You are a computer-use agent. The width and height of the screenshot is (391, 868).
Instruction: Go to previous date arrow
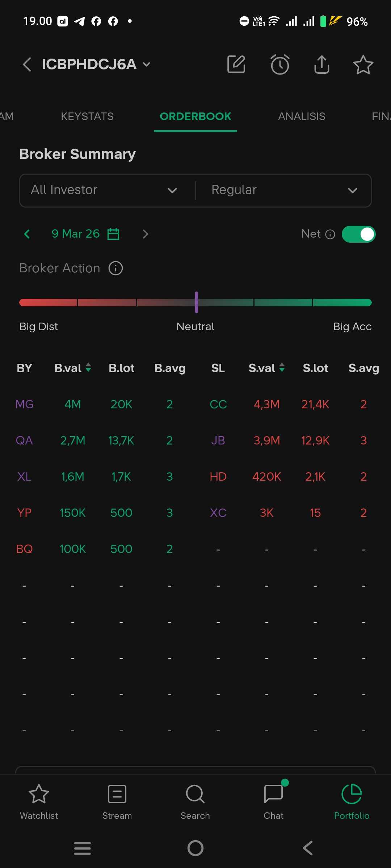click(x=27, y=234)
